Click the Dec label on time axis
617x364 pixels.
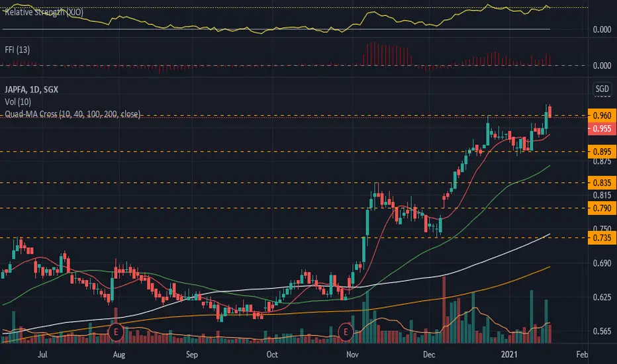[x=429, y=355]
